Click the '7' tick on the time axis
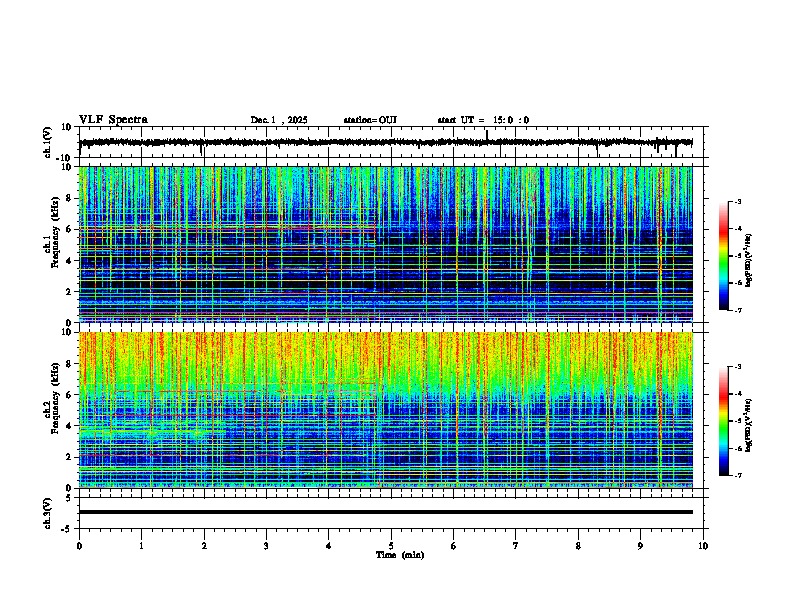Viewport: 792px width, 612px height. click(516, 546)
